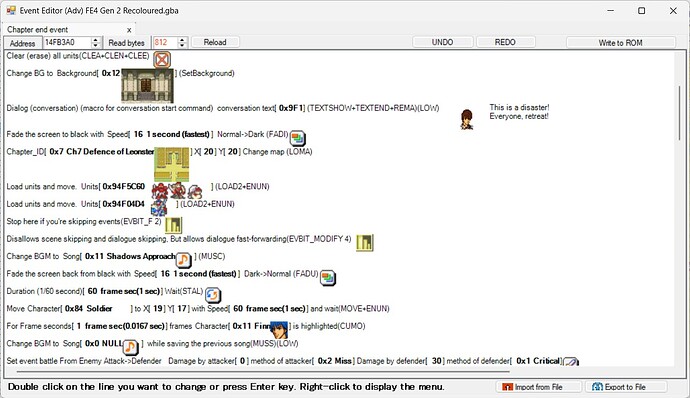The image size is (690, 398).
Task: Select the 'Disallows scene skipping' line
Action: click(x=179, y=239)
